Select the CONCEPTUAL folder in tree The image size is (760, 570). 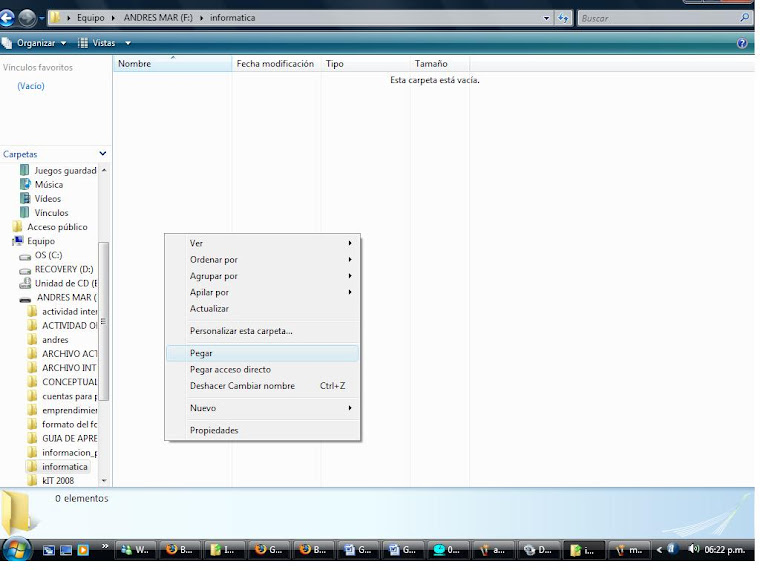62,382
